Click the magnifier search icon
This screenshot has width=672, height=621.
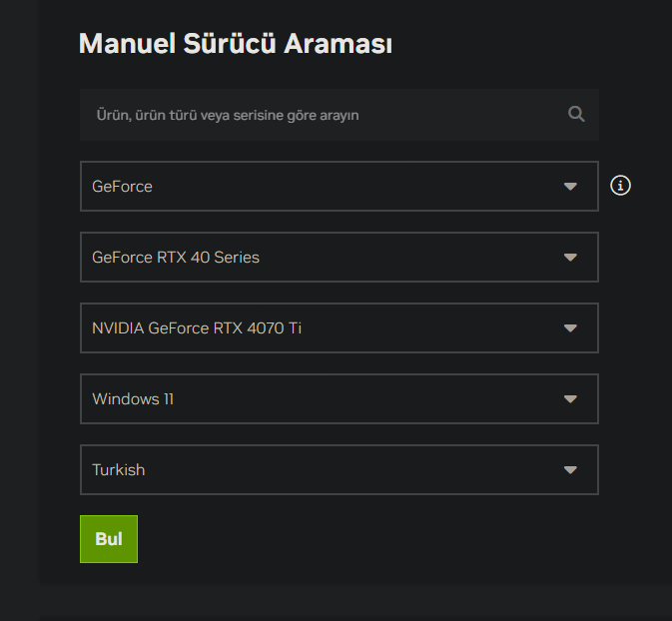point(576,114)
